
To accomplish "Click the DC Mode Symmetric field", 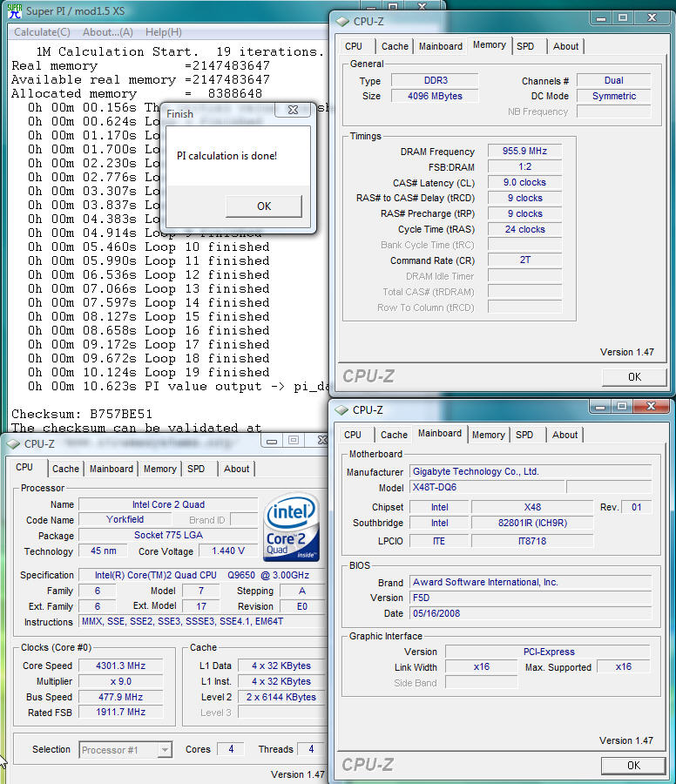I will click(x=614, y=96).
